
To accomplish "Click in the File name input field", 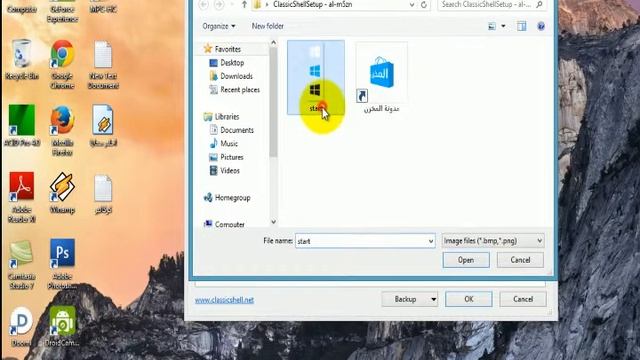I will coord(361,241).
